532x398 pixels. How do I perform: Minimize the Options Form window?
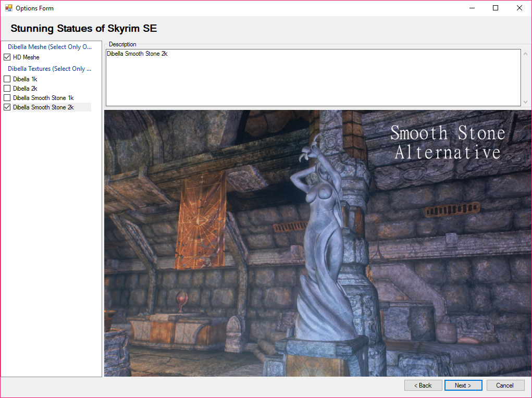click(x=472, y=8)
